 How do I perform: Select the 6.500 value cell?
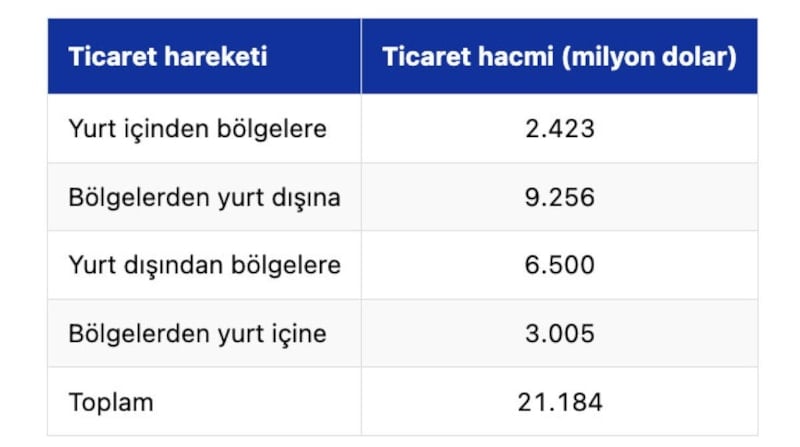point(559,265)
